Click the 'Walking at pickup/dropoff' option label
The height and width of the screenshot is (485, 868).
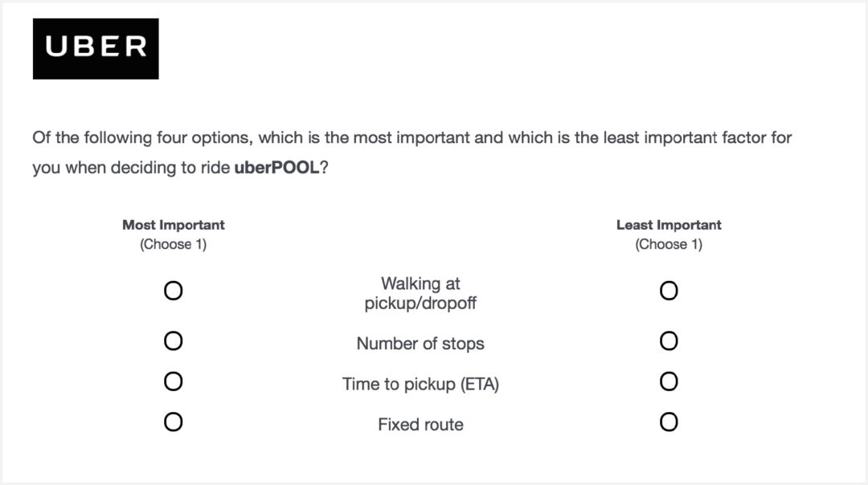420,293
